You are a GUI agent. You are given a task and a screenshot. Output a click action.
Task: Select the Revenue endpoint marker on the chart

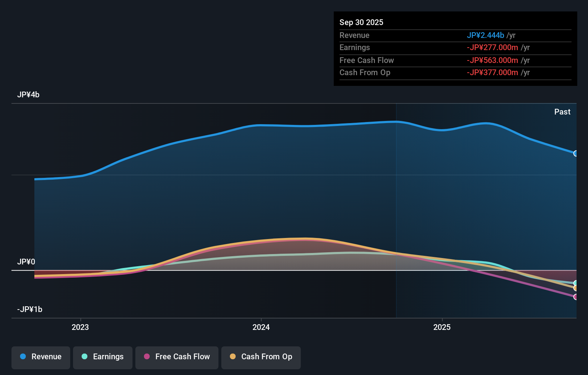click(576, 153)
